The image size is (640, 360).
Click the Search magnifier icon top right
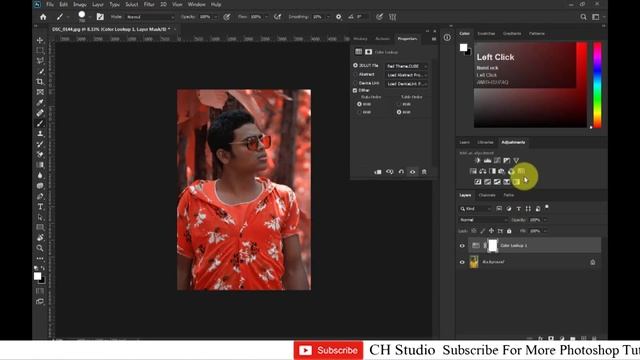click(x=583, y=17)
